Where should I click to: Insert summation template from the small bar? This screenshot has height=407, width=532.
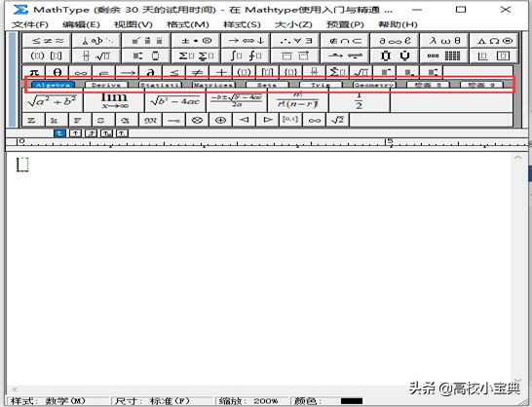point(338,72)
